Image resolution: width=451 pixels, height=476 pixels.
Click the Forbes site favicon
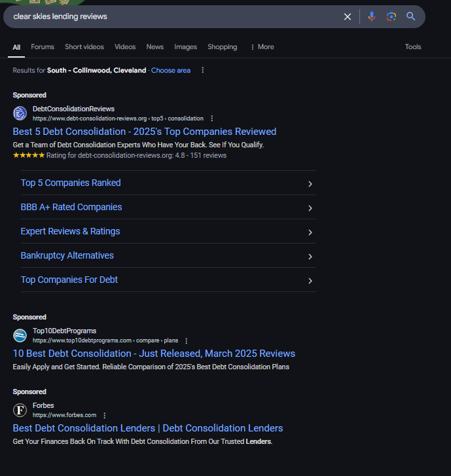(20, 410)
